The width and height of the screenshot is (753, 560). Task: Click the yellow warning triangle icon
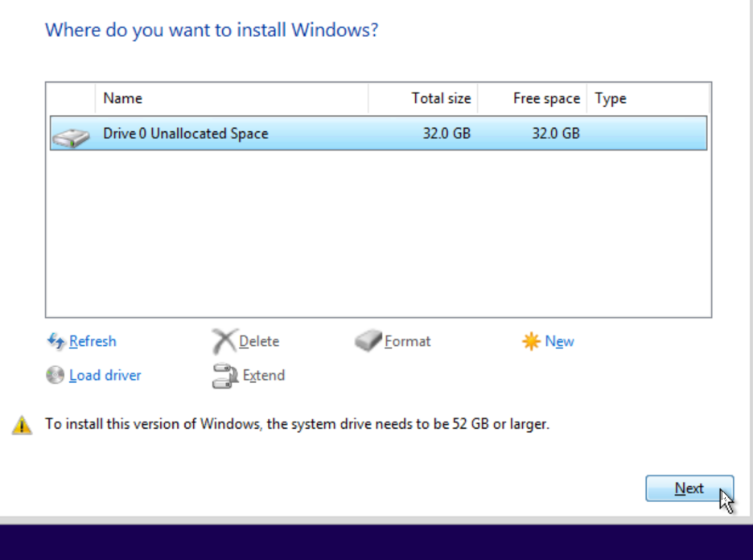[22, 425]
